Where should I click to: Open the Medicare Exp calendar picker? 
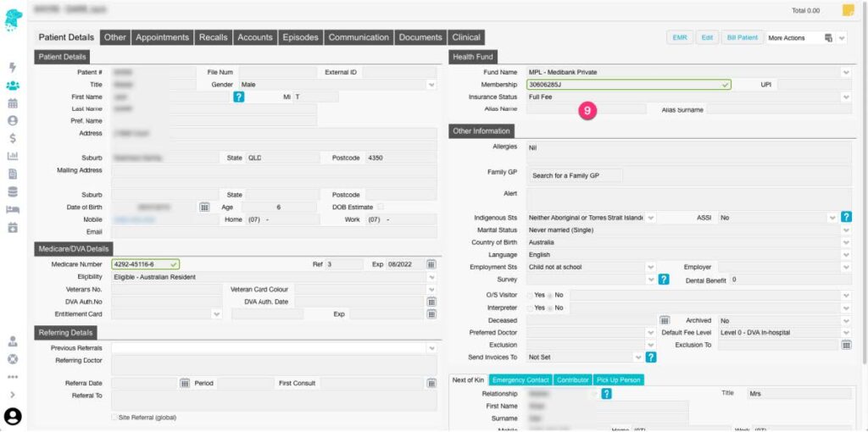pos(431,264)
